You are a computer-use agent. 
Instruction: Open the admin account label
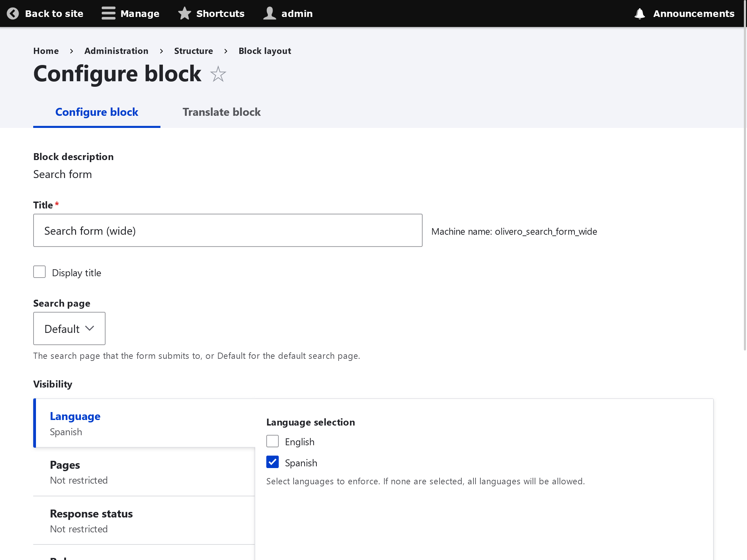pyautogui.click(x=297, y=13)
